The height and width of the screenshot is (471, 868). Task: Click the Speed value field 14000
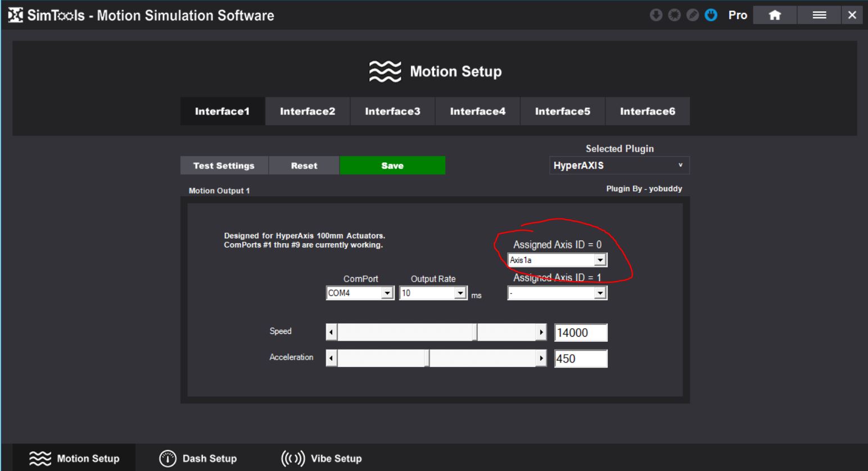point(581,333)
